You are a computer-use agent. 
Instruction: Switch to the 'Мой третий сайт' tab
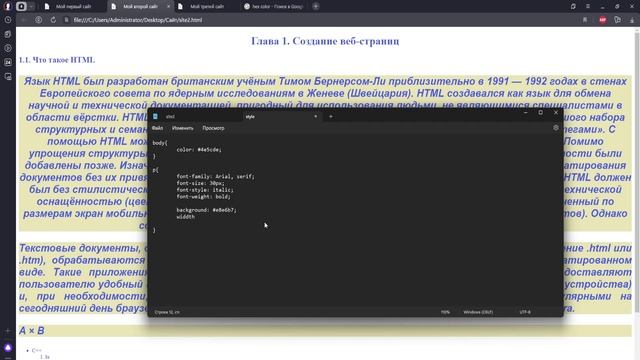[x=207, y=7]
